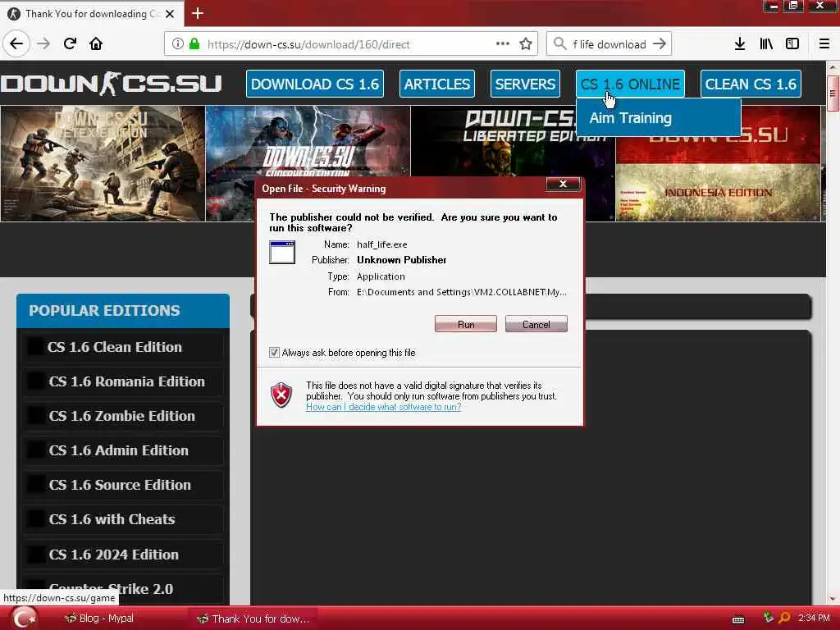The image size is (840, 630).
Task: Open CS 1.6 Zombie Edition link
Action: click(x=123, y=416)
